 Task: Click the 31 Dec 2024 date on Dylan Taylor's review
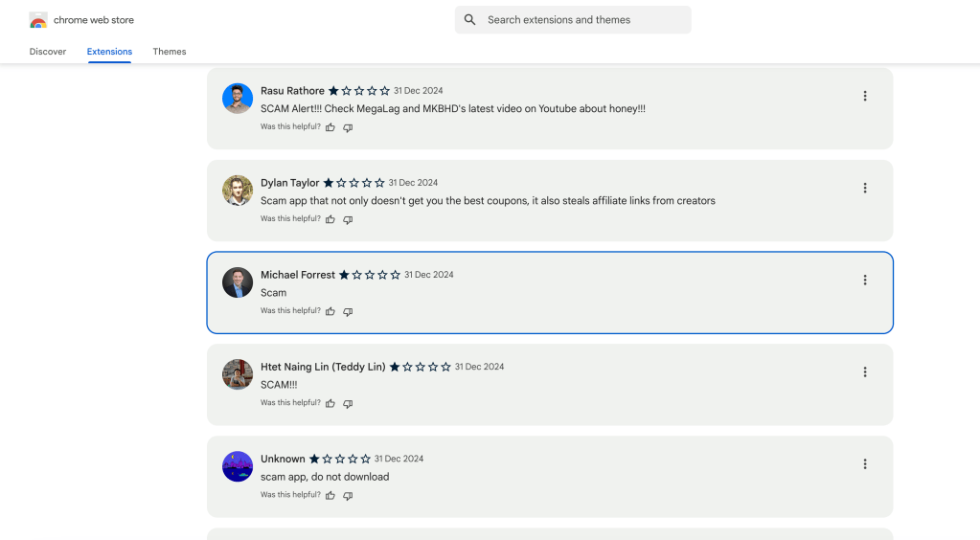click(x=413, y=183)
